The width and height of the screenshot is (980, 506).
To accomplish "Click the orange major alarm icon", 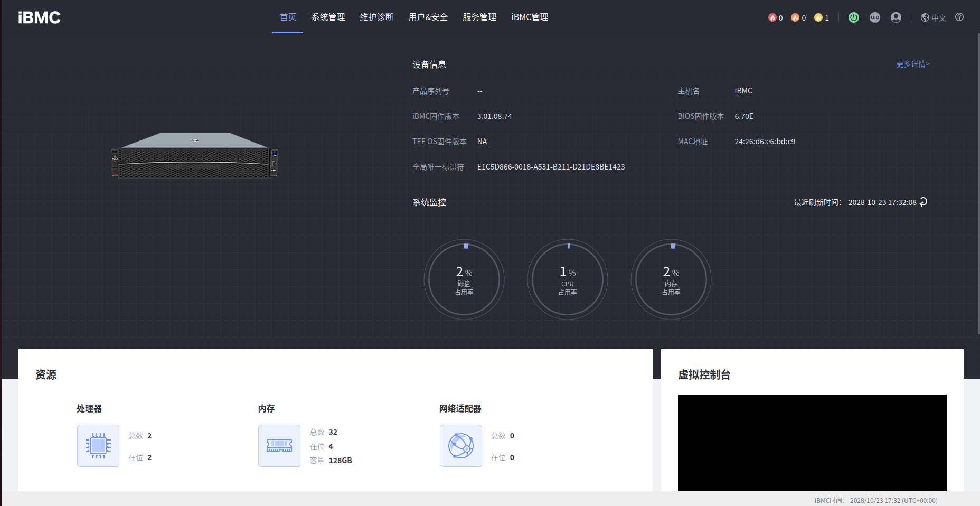I will pyautogui.click(x=795, y=17).
